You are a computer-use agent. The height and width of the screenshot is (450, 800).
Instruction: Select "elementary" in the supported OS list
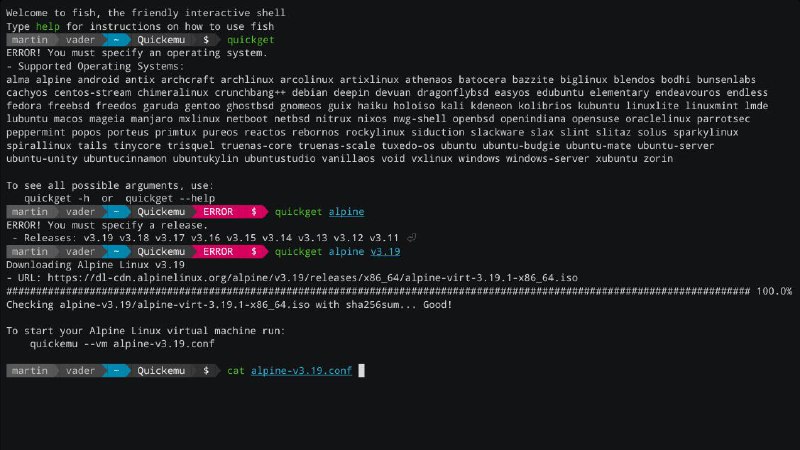pyautogui.click(x=619, y=93)
